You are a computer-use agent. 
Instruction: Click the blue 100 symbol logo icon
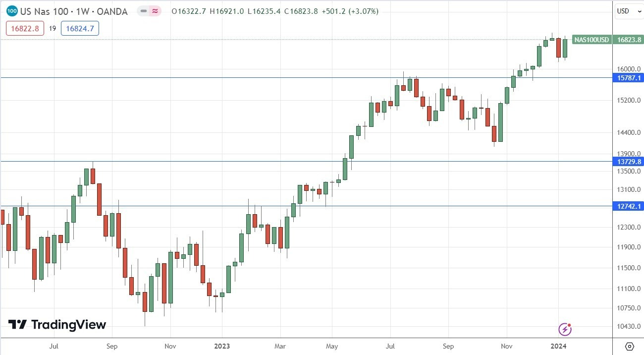[x=11, y=11]
